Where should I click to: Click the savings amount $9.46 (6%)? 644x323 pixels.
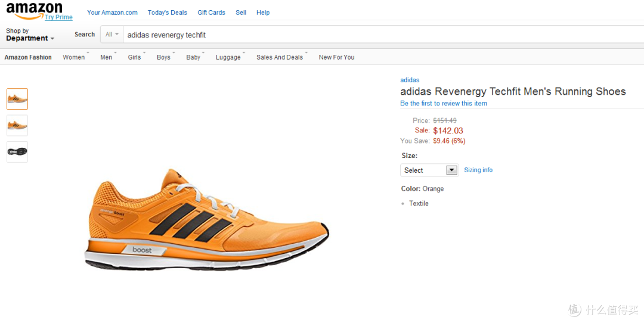pos(449,141)
